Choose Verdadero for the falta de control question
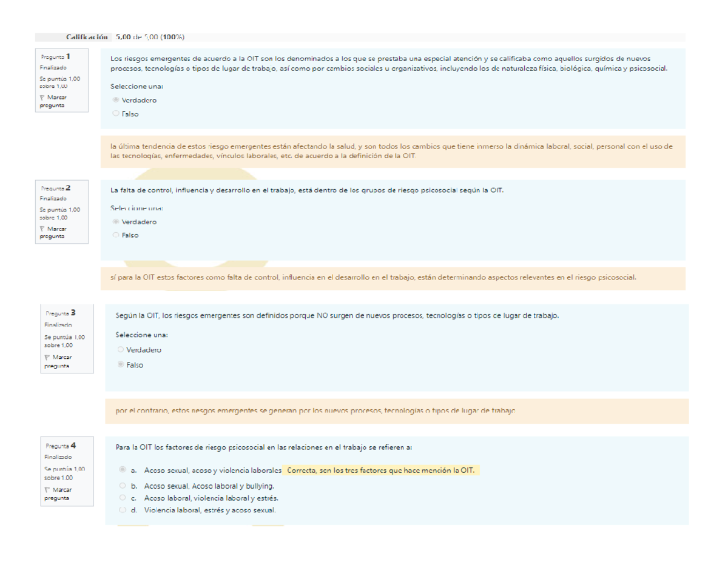Viewport: 728px width, 562px height. (116, 222)
